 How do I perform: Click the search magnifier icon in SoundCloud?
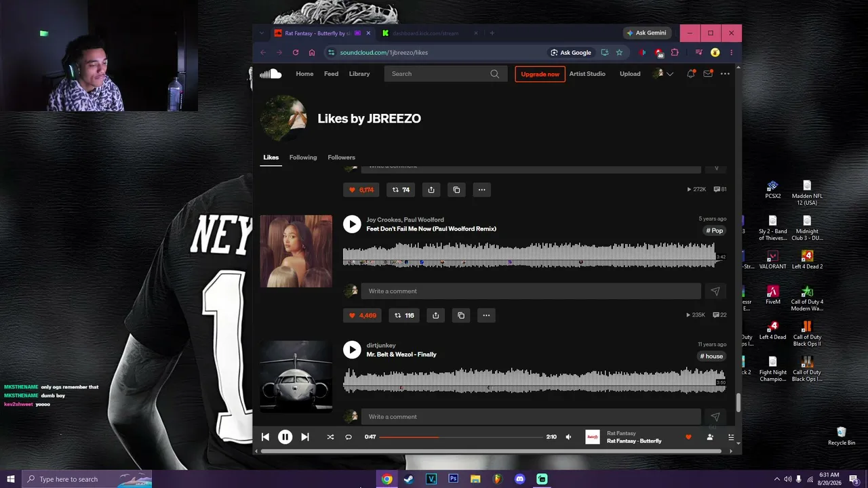click(494, 74)
